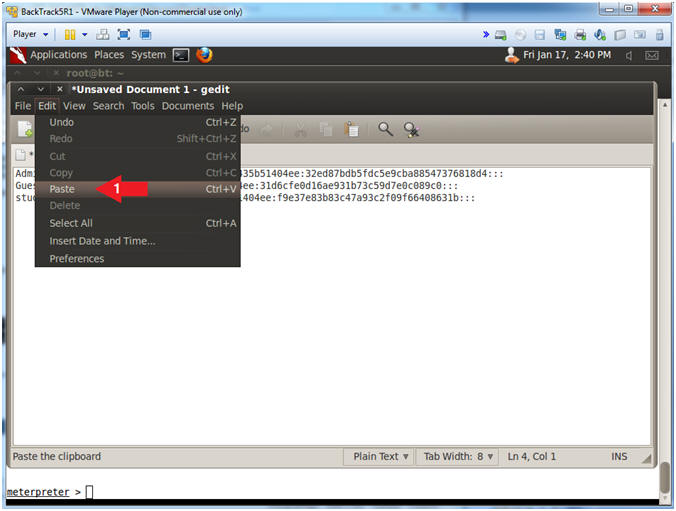Open the View menu in gedit
The image size is (676, 511).
(74, 106)
